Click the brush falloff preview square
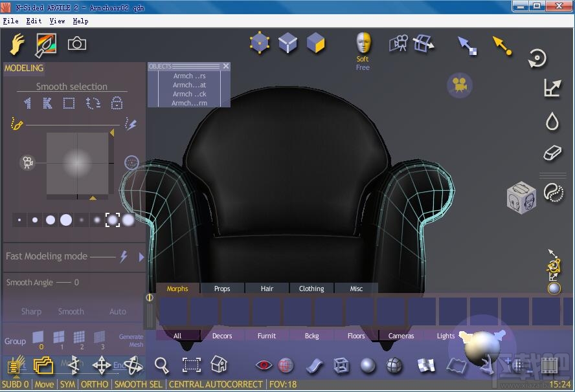Viewport: 575px width, 392px height. coord(77,164)
